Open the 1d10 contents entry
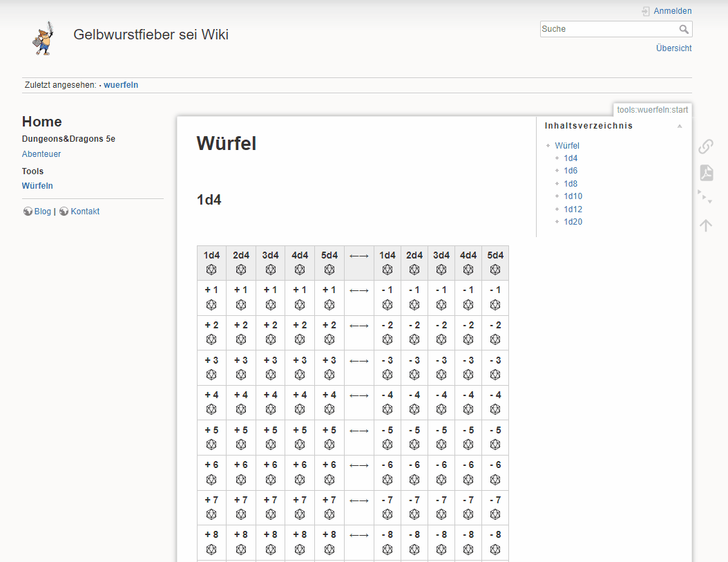Image resolution: width=728 pixels, height=562 pixels. point(573,196)
